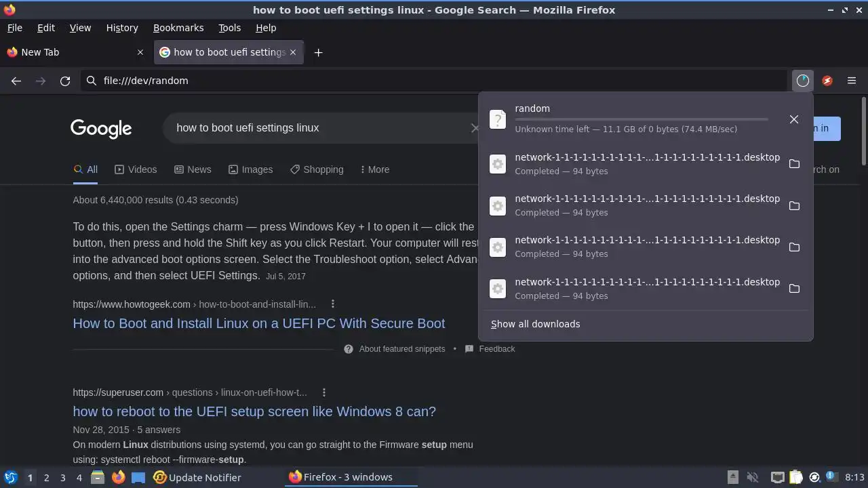Open folder for second network .desktop download
The height and width of the screenshot is (488, 868).
(x=794, y=205)
